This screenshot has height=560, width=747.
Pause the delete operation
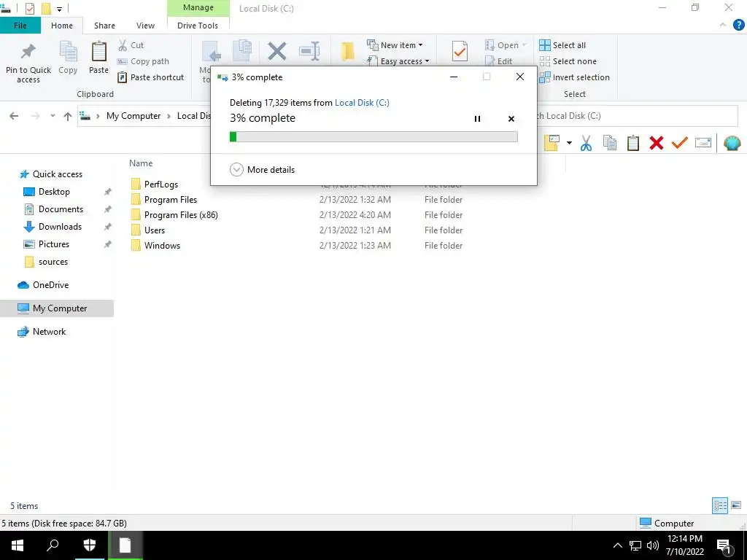coord(477,119)
